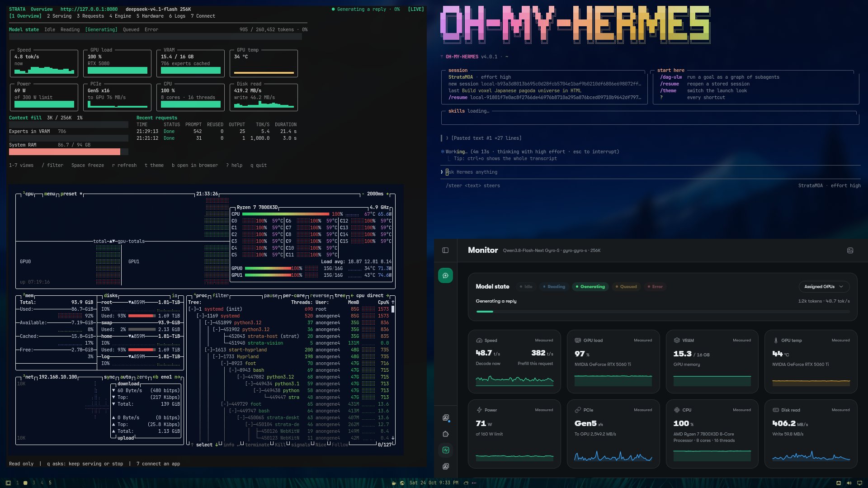
Task: Toggle the Monitor window sidebar panel icon
Action: click(445, 250)
